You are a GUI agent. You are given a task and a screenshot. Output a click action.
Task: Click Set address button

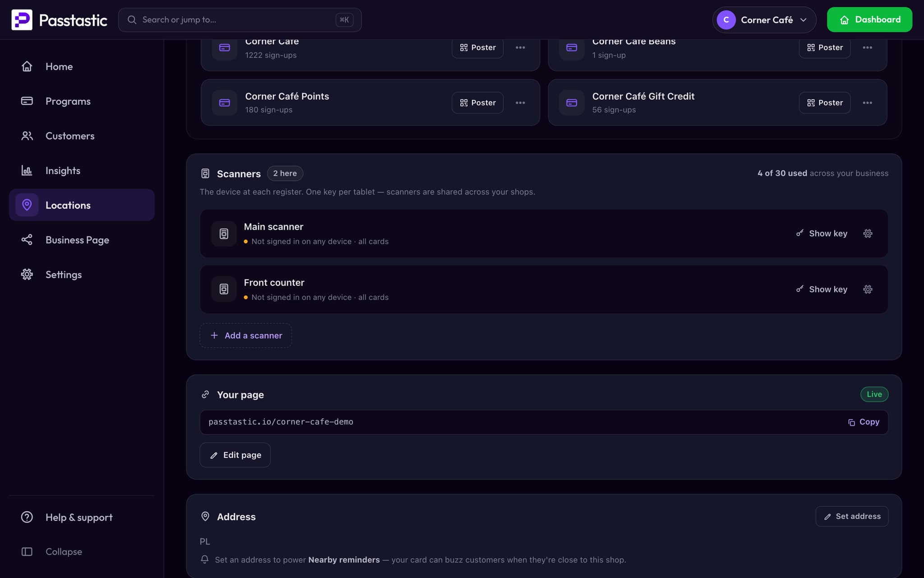point(852,516)
